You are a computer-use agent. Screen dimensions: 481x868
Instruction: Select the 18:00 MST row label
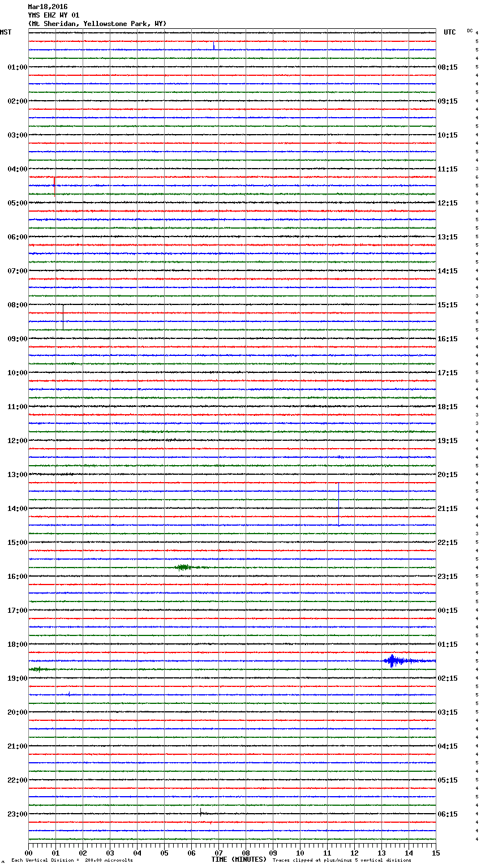(x=17, y=644)
